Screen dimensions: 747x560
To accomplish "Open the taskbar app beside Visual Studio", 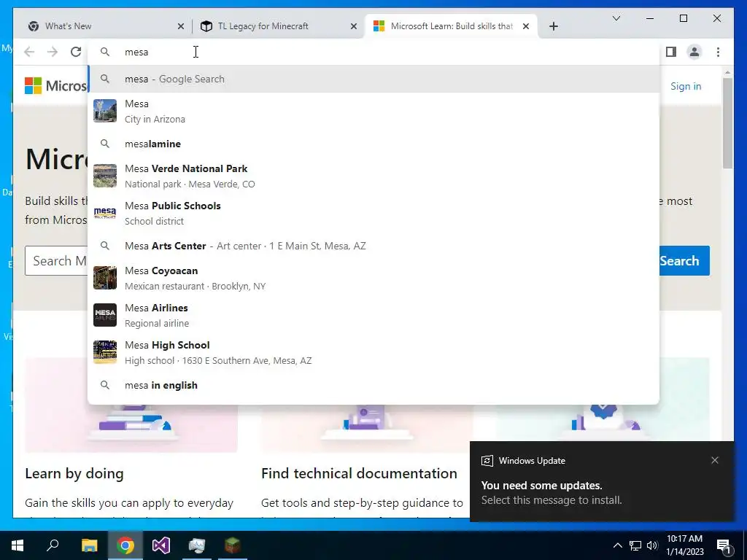I will click(x=197, y=545).
